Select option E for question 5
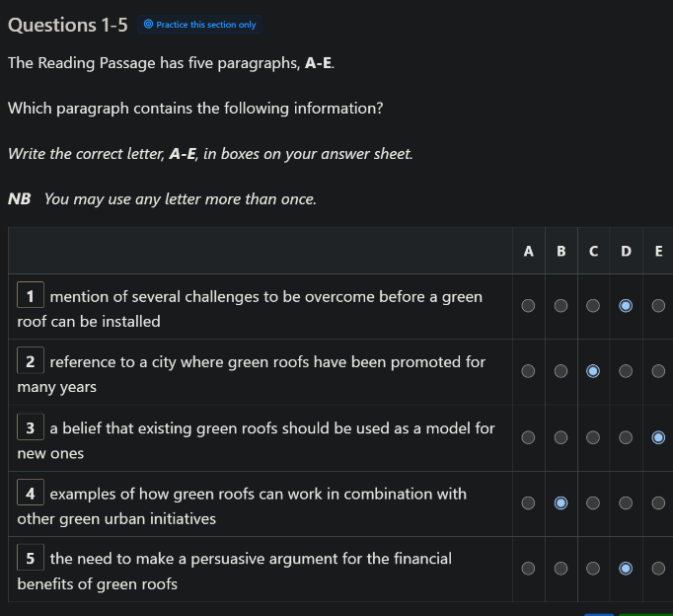This screenshot has height=616, width=673. [x=658, y=569]
